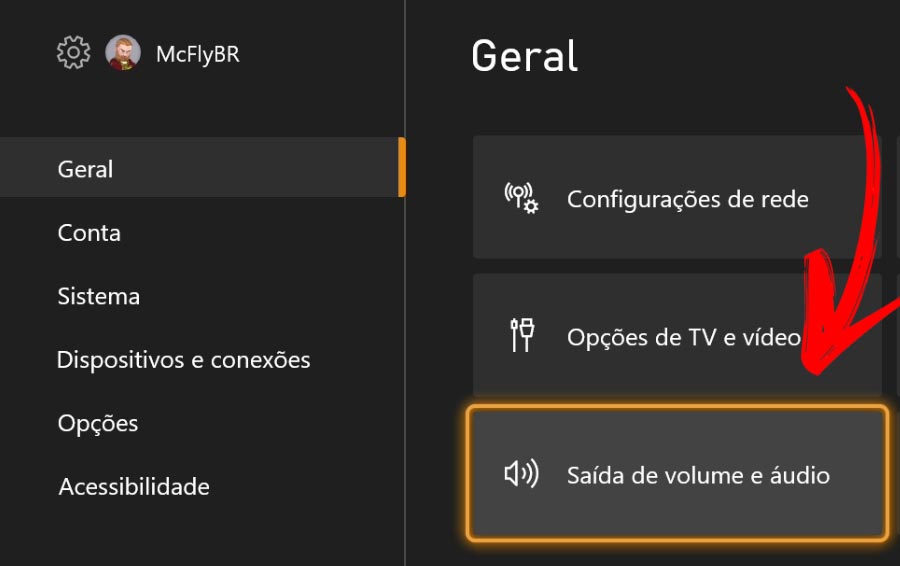Go to the Sistema sidebar category

tap(99, 296)
